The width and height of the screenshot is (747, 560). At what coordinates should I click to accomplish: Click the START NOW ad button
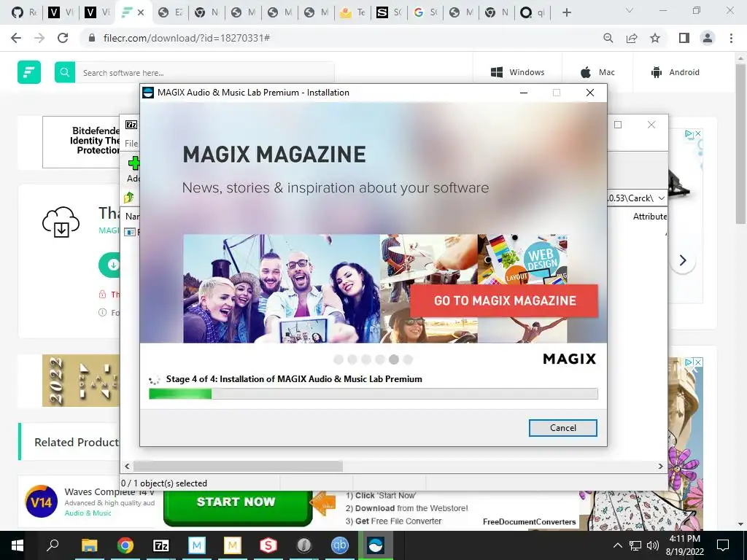tap(237, 506)
